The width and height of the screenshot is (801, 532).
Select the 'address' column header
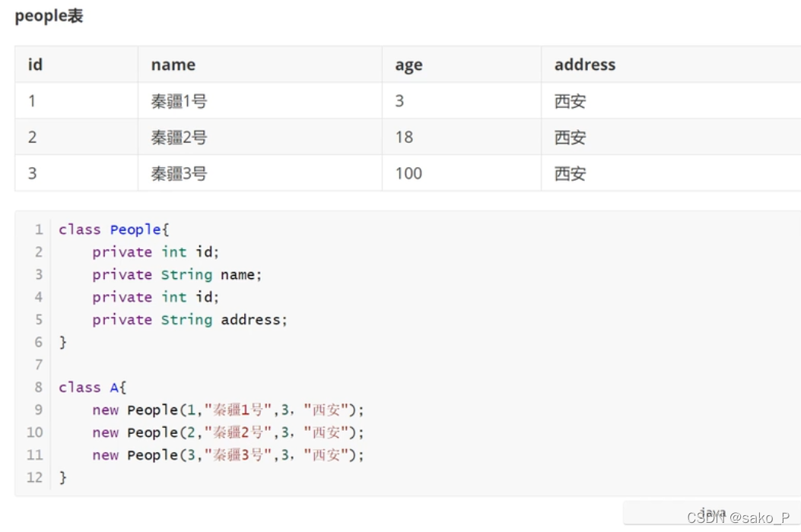585,65
